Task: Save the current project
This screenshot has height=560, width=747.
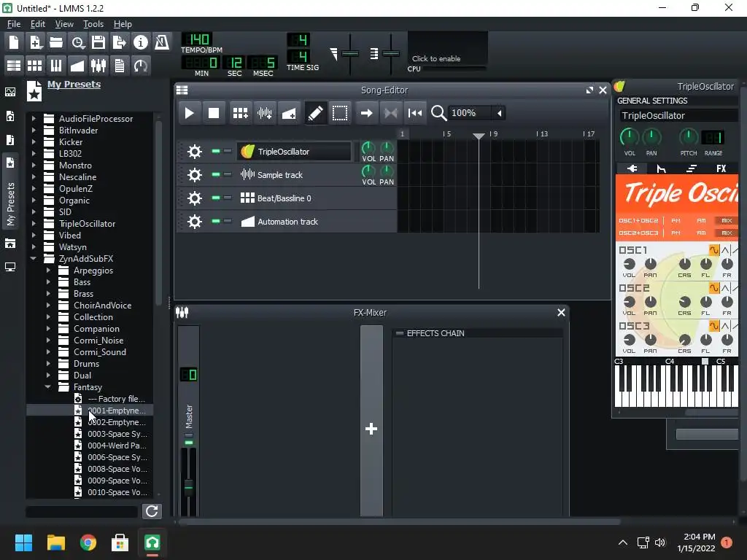Action: click(x=98, y=42)
